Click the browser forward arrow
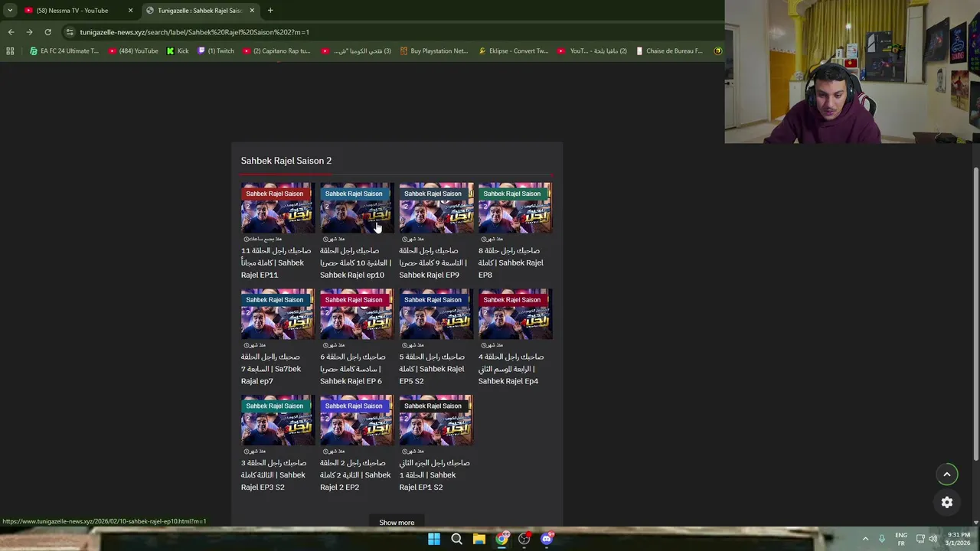 click(x=29, y=32)
